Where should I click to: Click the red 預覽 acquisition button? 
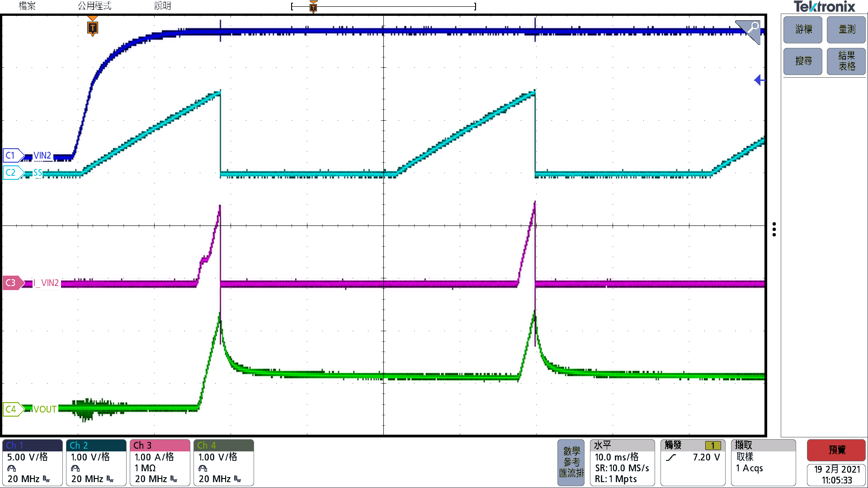pyautogui.click(x=836, y=450)
